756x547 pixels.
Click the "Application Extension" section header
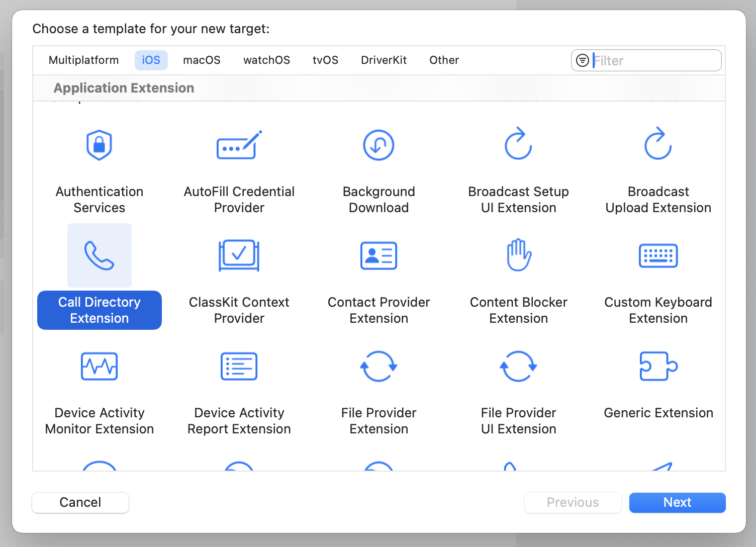tap(124, 88)
